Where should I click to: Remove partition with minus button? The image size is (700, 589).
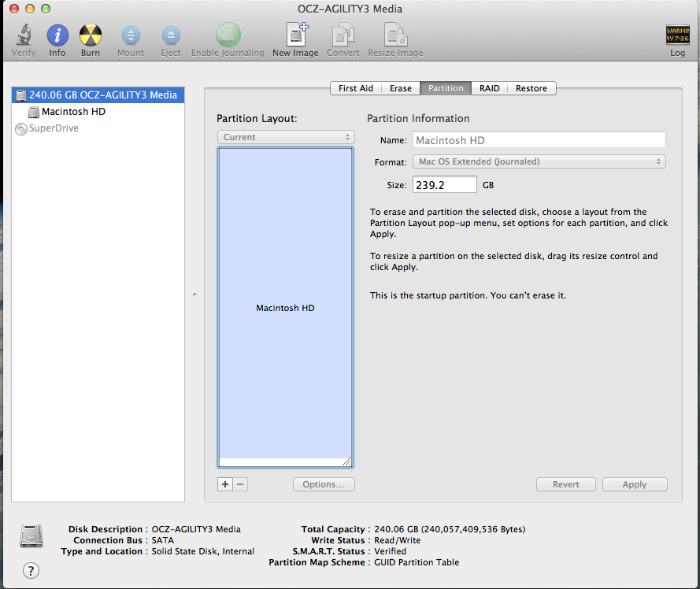click(x=240, y=484)
